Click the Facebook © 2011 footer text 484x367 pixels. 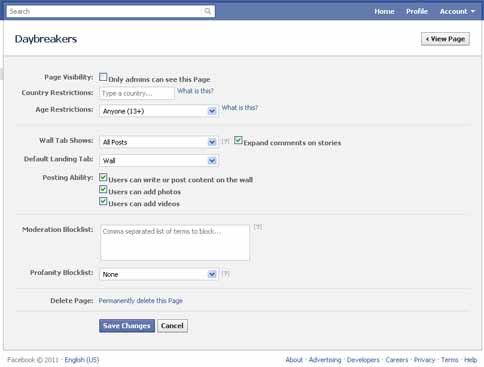pyautogui.click(x=33, y=360)
